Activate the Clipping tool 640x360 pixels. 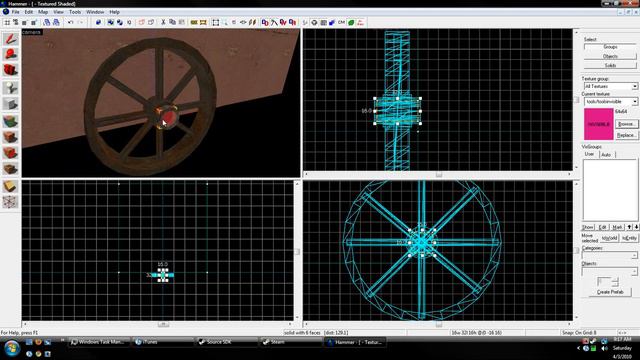coord(11,186)
